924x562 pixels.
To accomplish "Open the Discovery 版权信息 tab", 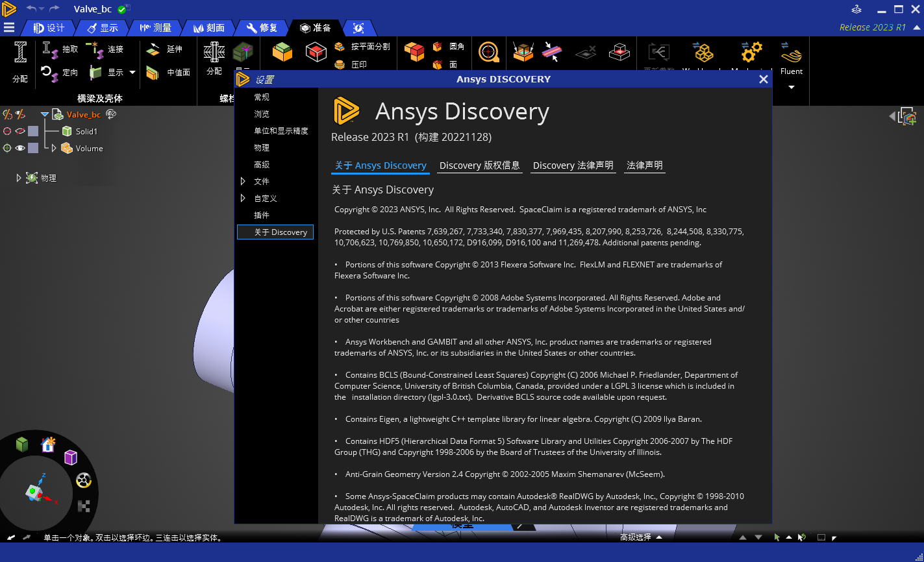I will pos(479,165).
